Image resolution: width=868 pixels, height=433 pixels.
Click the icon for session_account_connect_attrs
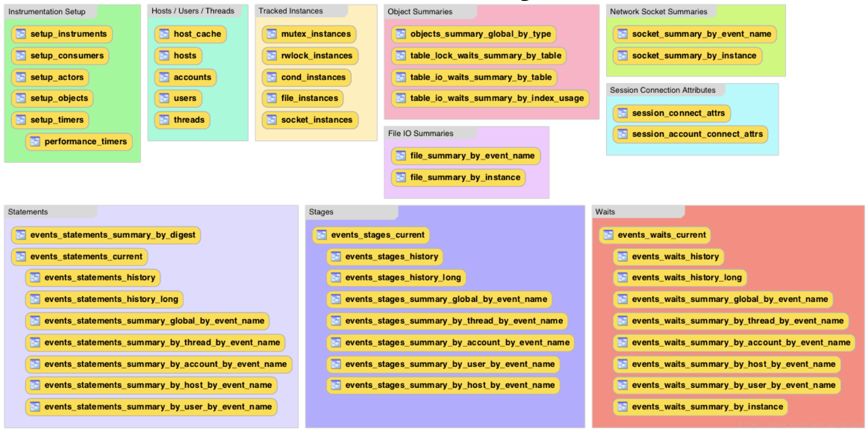click(x=622, y=134)
